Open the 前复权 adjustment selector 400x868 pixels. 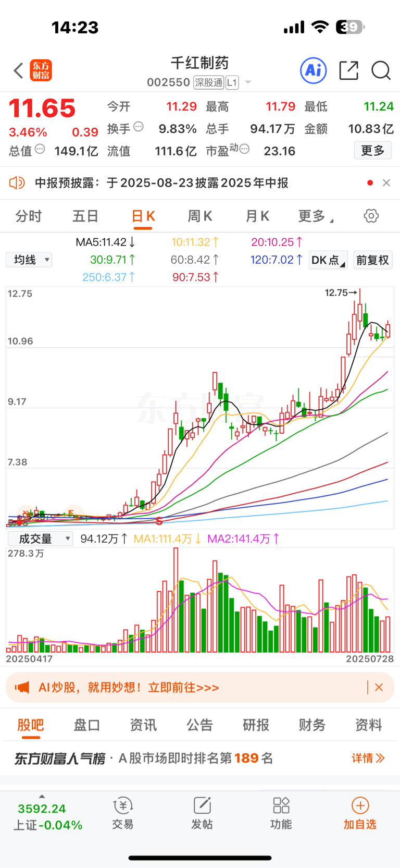pyautogui.click(x=373, y=260)
